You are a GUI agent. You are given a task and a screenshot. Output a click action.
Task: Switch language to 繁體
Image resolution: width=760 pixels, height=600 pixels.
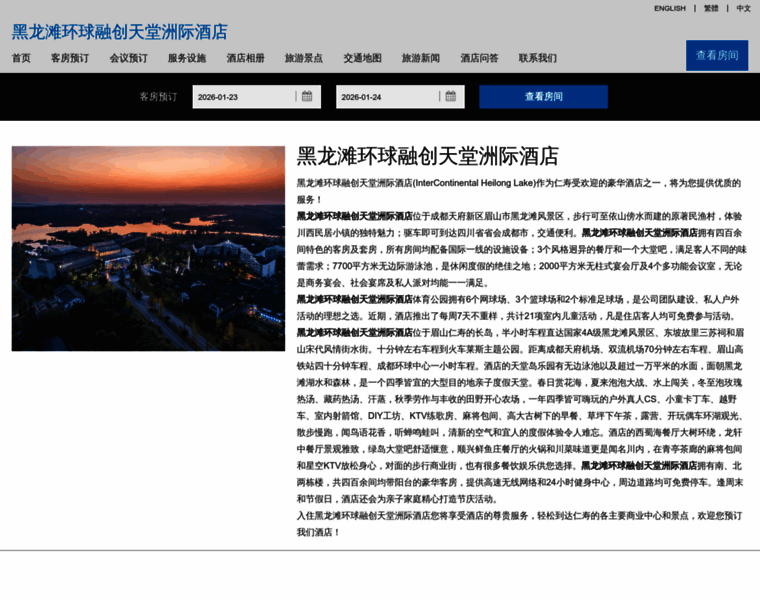click(711, 8)
